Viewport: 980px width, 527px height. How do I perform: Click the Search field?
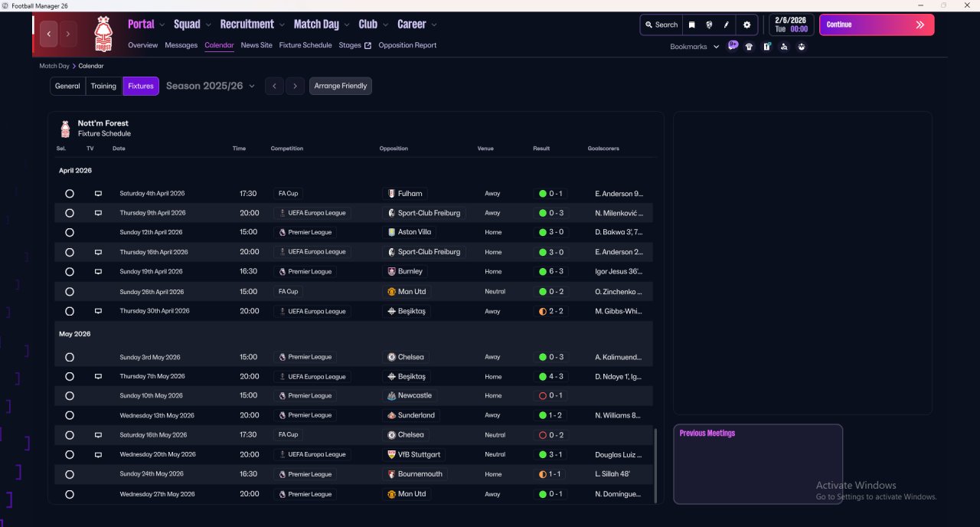click(x=661, y=25)
